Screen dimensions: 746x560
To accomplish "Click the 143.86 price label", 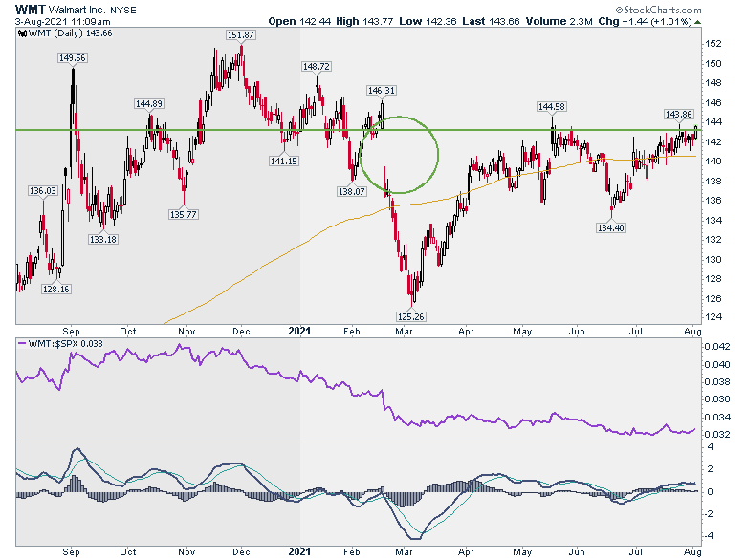I will [678, 114].
